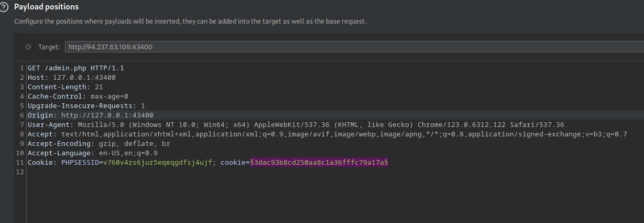Click line number 6 in the gutter
Viewport: 644px width, 223px height.
coord(22,115)
